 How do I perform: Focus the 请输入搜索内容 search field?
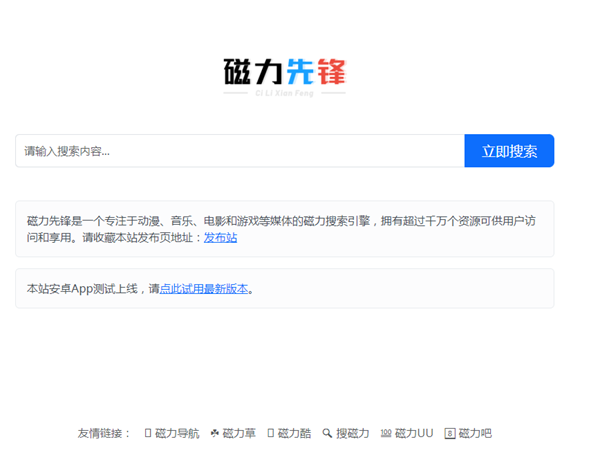[240, 151]
